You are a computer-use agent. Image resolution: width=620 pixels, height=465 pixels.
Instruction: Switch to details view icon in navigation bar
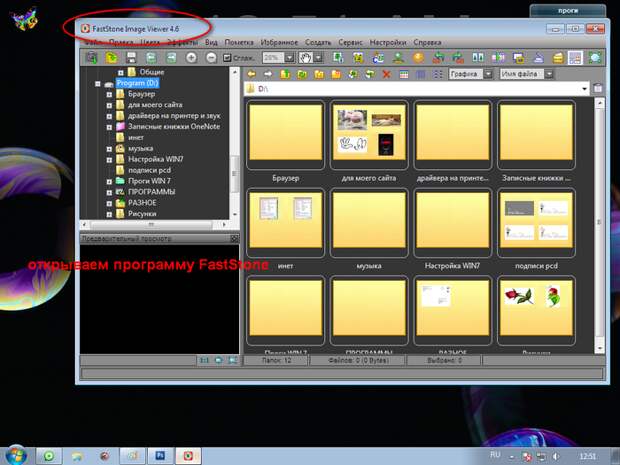421,74
